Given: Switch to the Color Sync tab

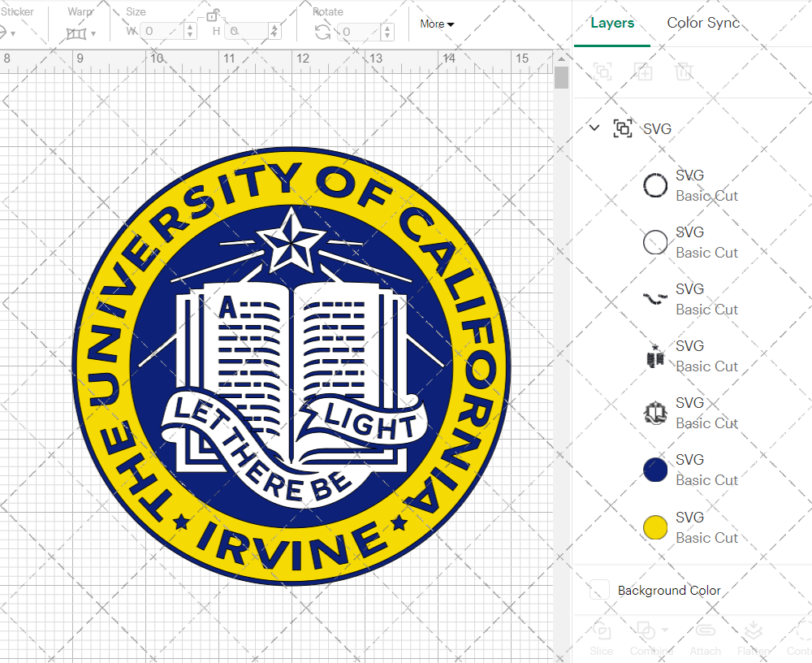Looking at the screenshot, I should point(703,23).
